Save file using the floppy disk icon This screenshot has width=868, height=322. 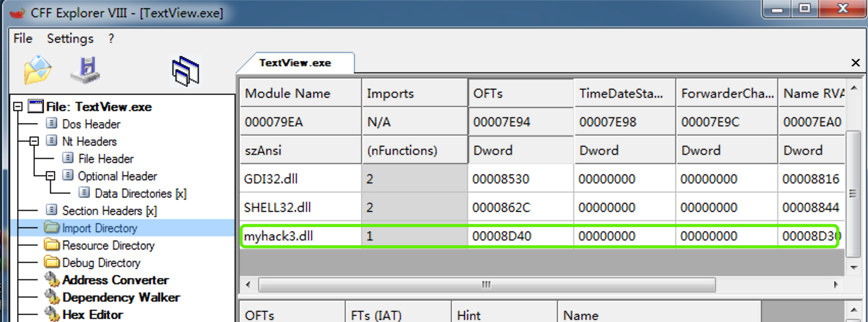coord(85,70)
